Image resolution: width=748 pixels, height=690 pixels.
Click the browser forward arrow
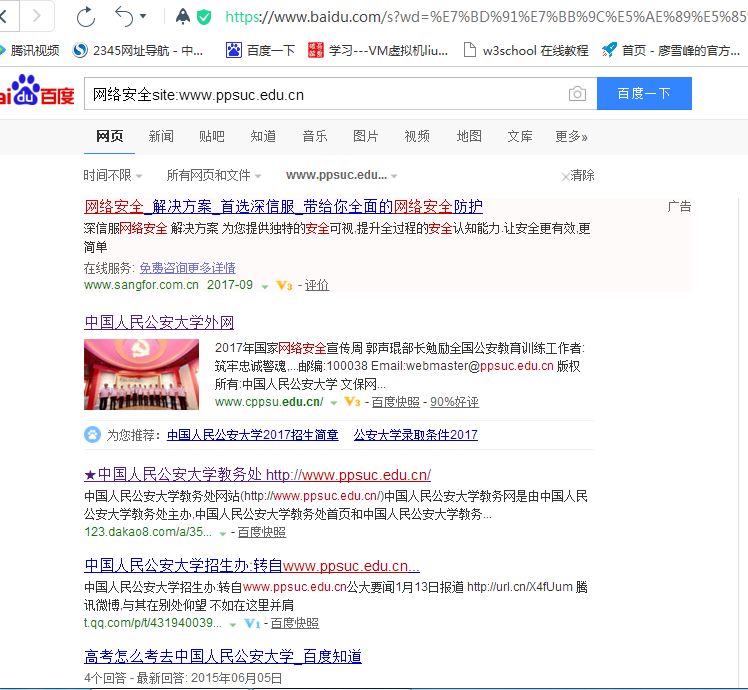pos(37,16)
